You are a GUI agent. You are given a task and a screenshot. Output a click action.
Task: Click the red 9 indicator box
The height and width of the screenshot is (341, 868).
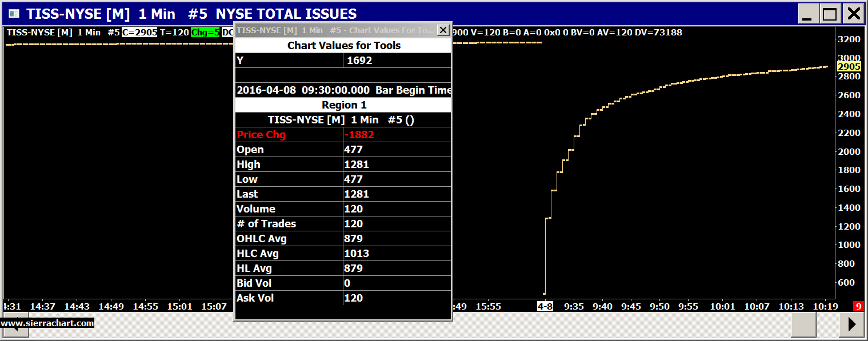858,307
